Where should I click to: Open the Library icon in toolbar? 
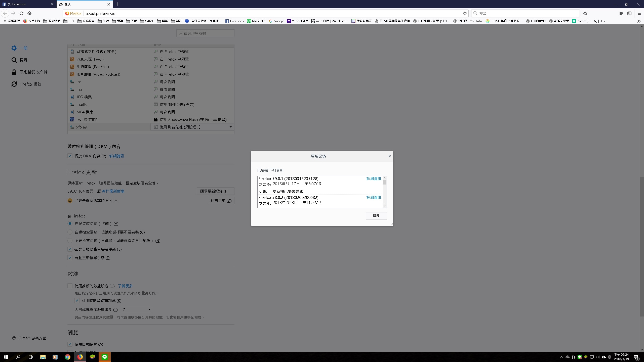click(x=621, y=13)
